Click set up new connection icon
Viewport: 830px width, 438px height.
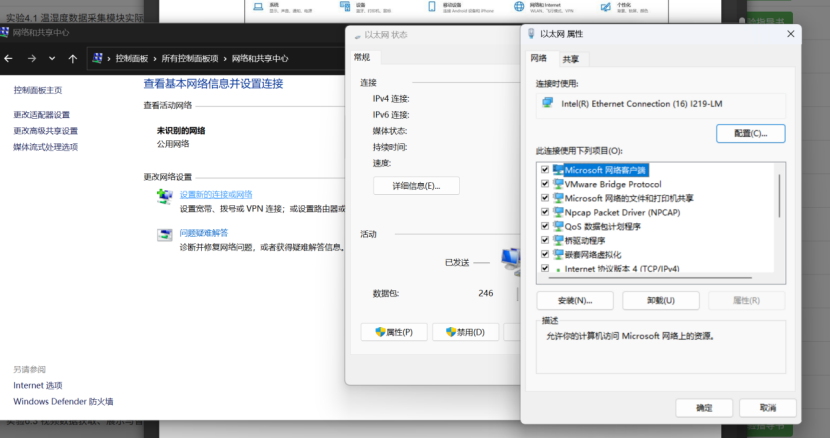tap(165, 196)
